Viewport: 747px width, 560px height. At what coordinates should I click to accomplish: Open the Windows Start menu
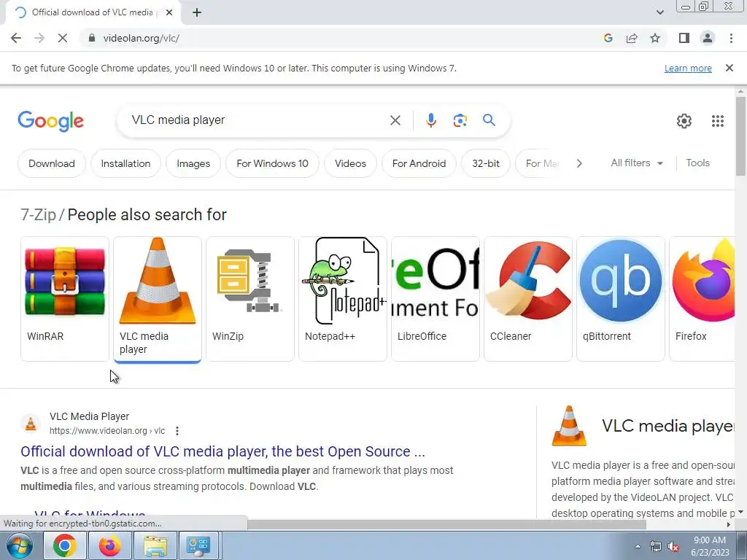coord(20,545)
